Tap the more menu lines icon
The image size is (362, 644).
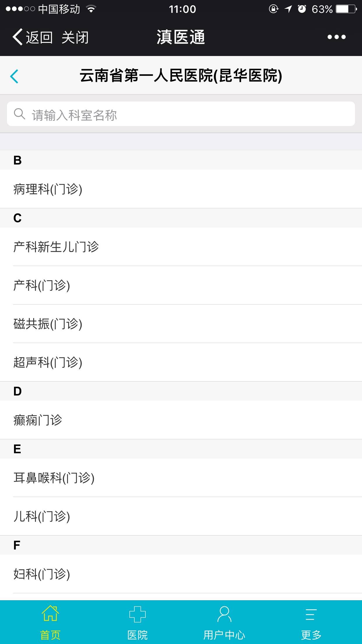pyautogui.click(x=311, y=614)
